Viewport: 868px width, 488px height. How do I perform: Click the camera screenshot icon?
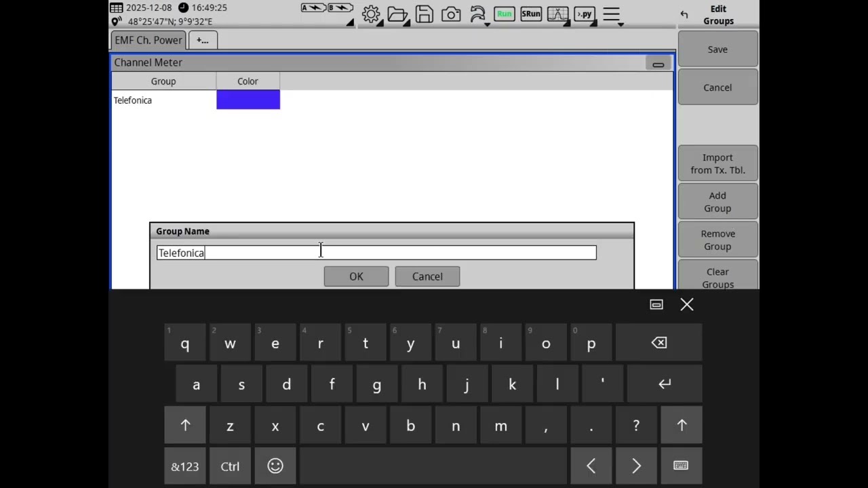(x=451, y=14)
